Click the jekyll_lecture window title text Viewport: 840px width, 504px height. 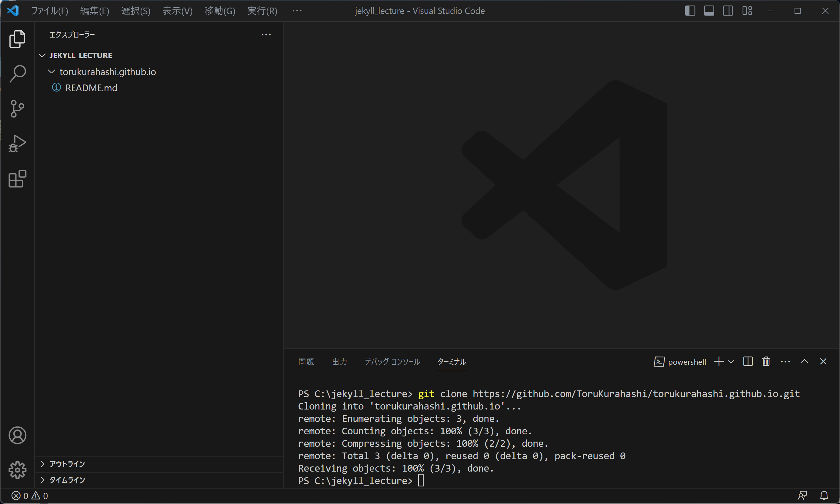pos(420,11)
